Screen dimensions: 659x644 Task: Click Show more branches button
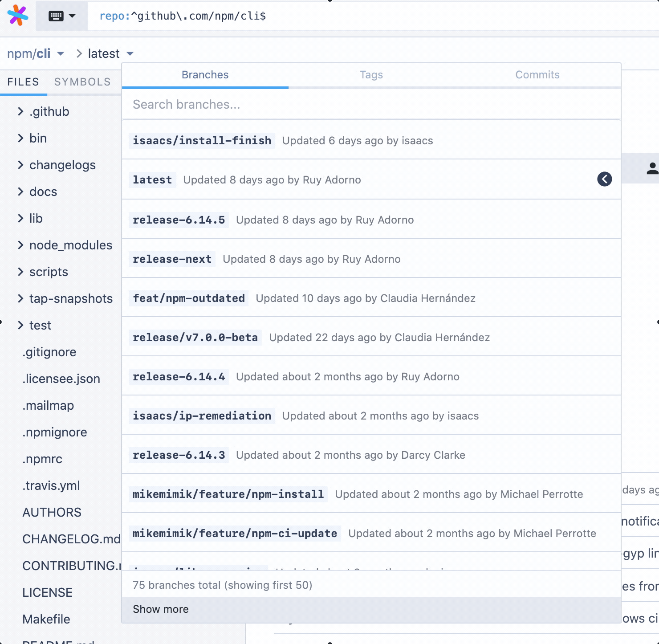click(x=371, y=609)
